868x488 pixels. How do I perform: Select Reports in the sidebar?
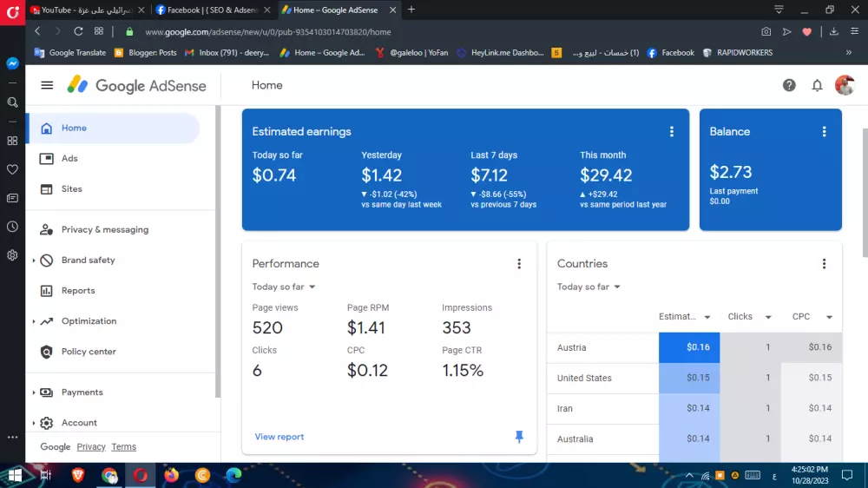click(x=78, y=291)
